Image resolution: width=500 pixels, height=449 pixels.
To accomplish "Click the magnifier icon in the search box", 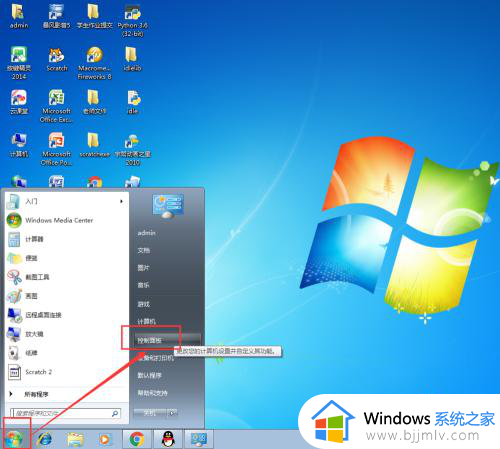I will [115, 413].
